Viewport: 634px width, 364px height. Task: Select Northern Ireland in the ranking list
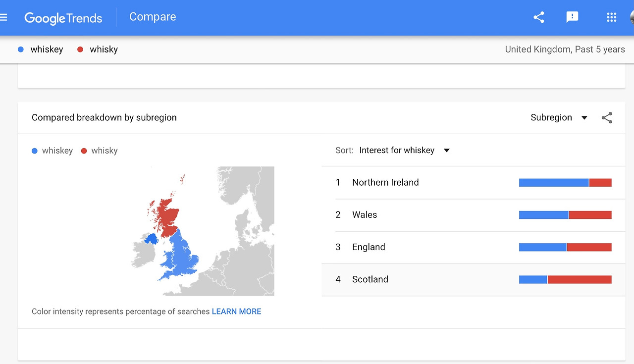(385, 183)
